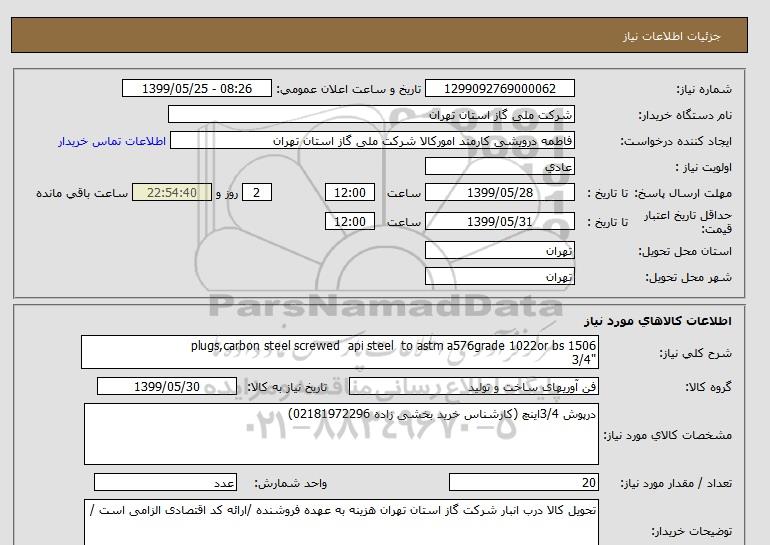The image size is (770, 545).
Task: Click the label توضیحات خریدار
Action: click(692, 531)
